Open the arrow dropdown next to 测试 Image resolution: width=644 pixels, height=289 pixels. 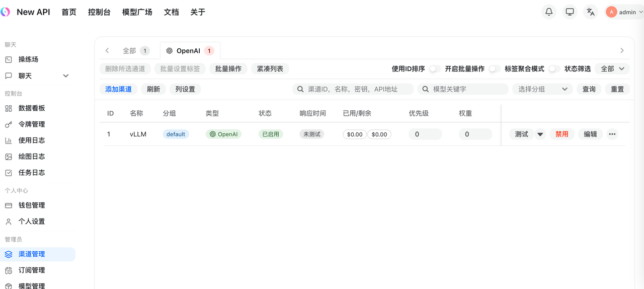click(x=540, y=134)
